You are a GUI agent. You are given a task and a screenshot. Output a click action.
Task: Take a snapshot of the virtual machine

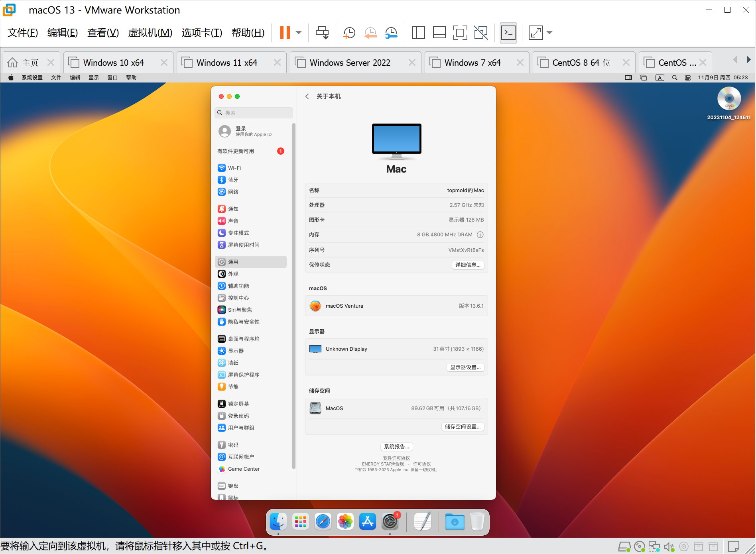349,33
